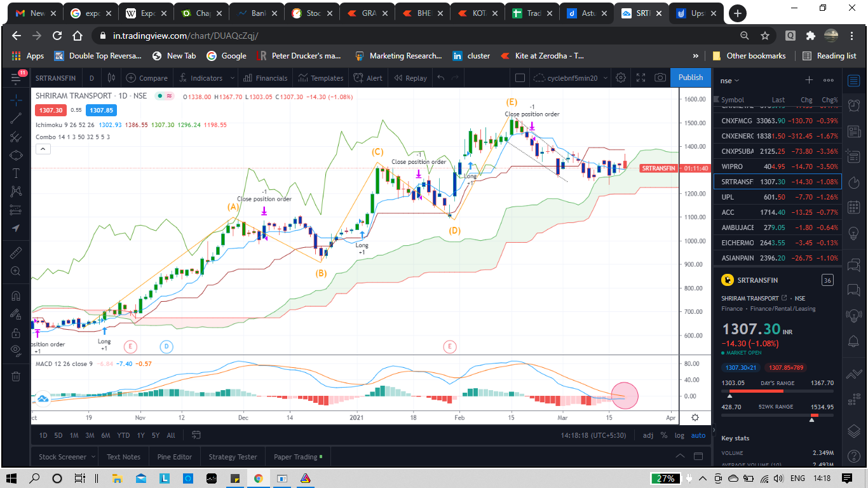The image size is (868, 488).
Task: Toggle hide all drawings eye icon
Action: 16,351
